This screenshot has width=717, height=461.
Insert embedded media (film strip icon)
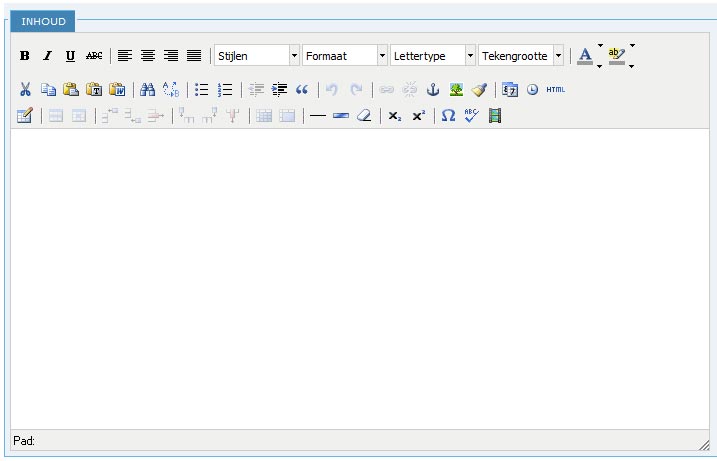[x=495, y=116]
